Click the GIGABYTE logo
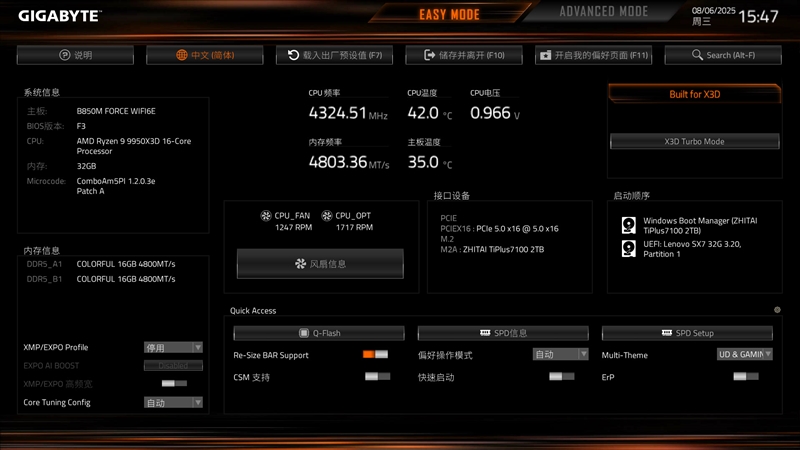This screenshot has height=450, width=800. tap(59, 16)
